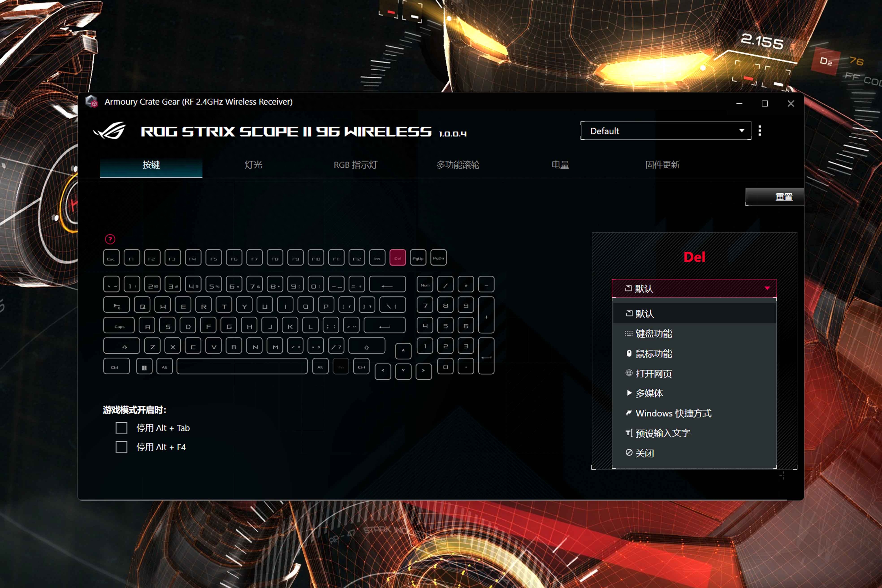
Task: Select the Caps lock key
Action: pyautogui.click(x=119, y=325)
